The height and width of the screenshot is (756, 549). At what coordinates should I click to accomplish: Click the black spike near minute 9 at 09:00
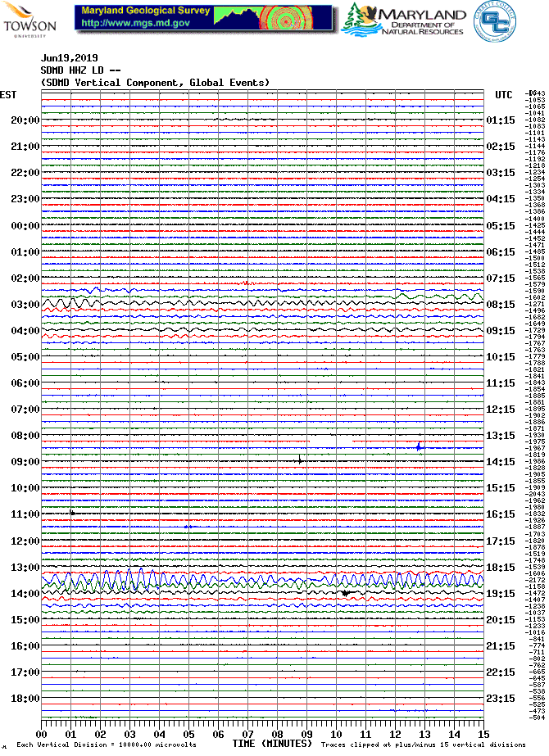pos(300,459)
